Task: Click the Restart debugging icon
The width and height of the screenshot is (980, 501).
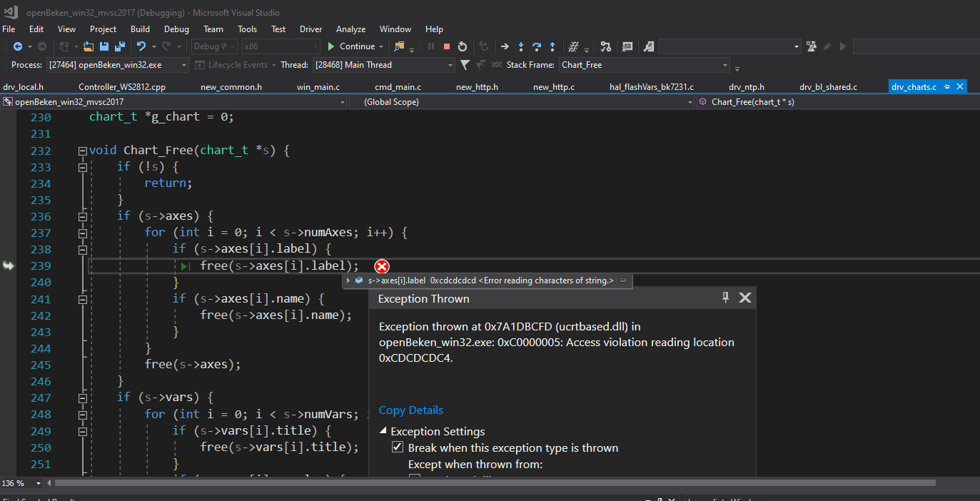Action: pyautogui.click(x=463, y=46)
